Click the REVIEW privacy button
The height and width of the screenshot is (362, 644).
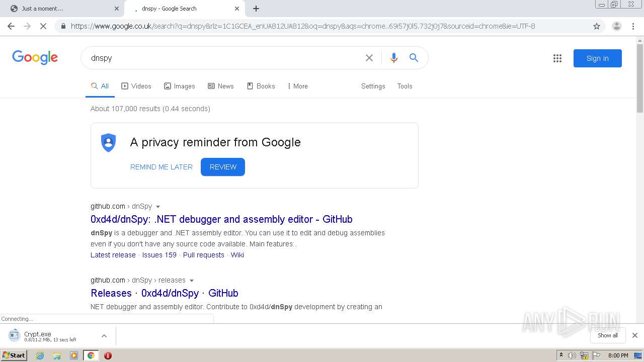(x=223, y=167)
